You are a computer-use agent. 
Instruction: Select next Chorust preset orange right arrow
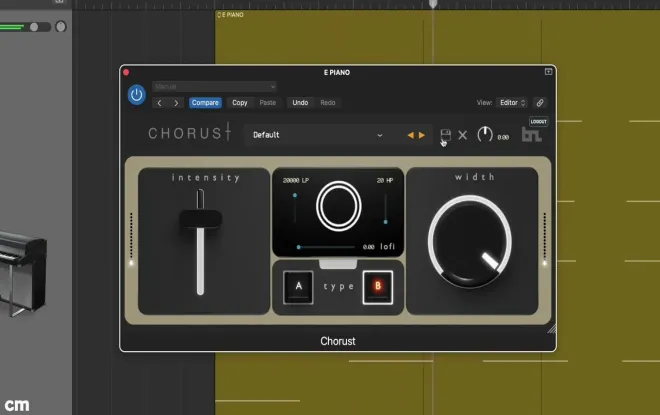(x=422, y=135)
